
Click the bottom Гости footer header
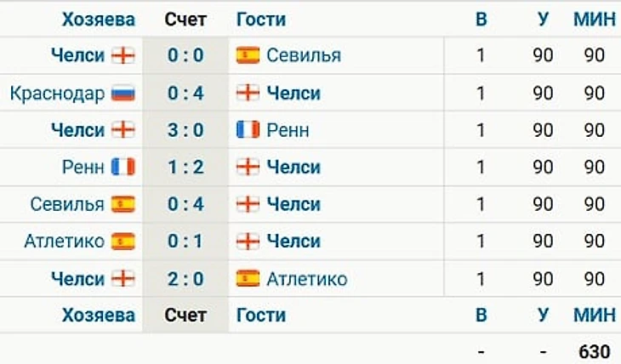coord(261,316)
